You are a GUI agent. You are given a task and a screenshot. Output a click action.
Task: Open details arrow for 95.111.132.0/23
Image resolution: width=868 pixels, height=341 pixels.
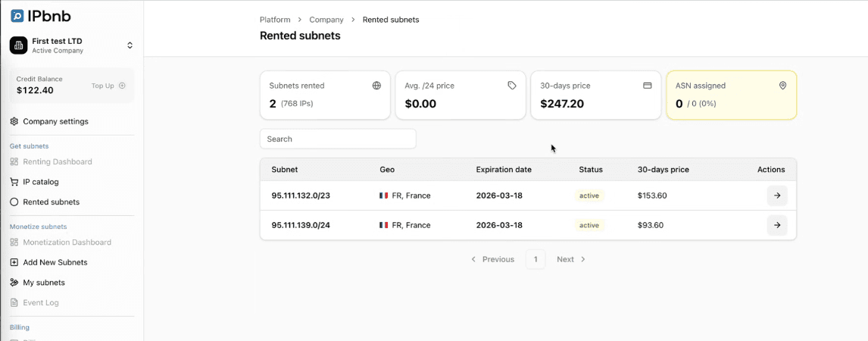pos(777,196)
